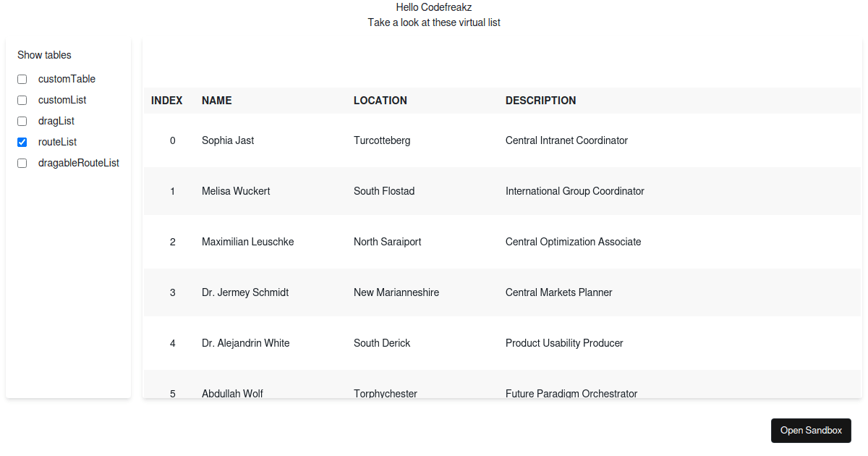The width and height of the screenshot is (868, 456).
Task: Enable the dragableRouteList checkbox
Action: point(22,163)
